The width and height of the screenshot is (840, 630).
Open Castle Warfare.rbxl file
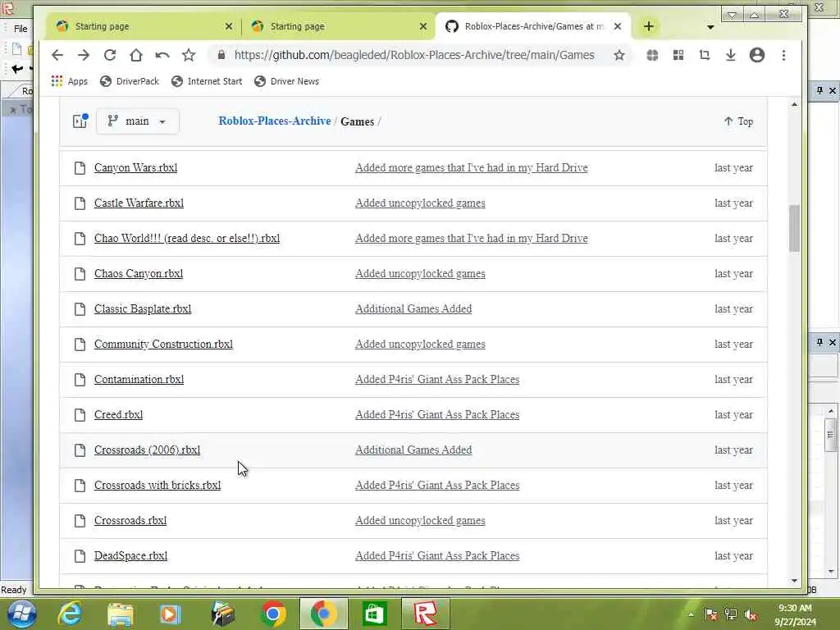(139, 203)
